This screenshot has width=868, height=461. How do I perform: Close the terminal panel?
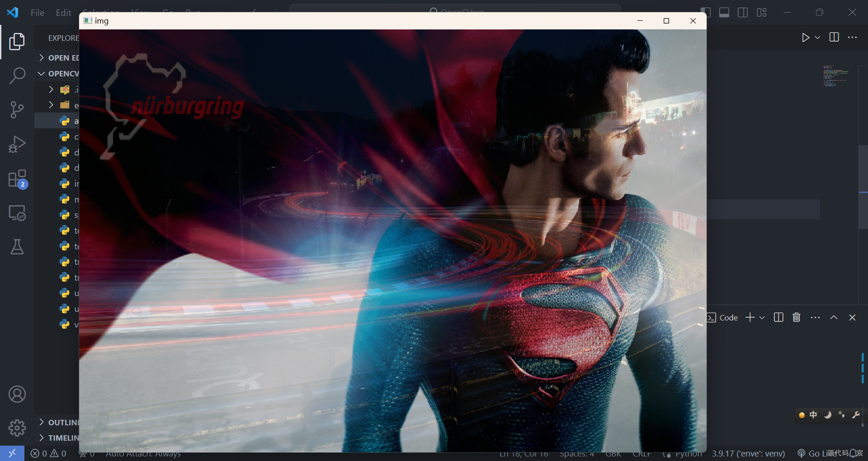[852, 318]
